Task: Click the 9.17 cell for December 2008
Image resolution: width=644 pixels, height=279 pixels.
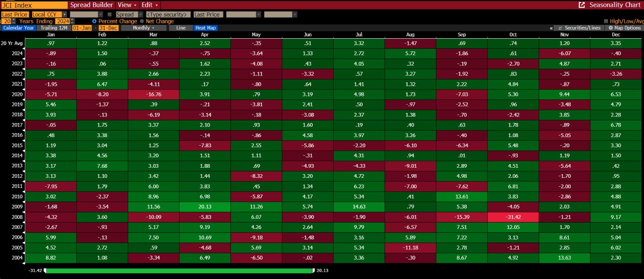Action: click(616, 217)
